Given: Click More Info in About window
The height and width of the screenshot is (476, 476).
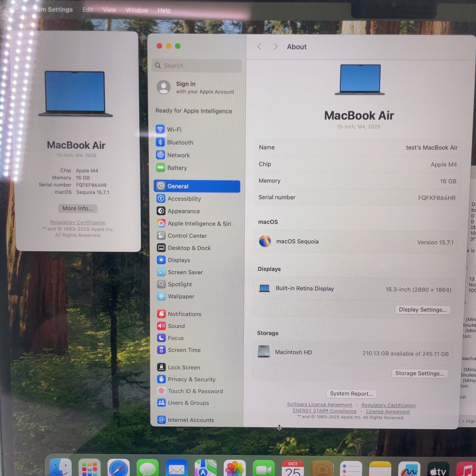Looking at the screenshot, I should 77,208.
